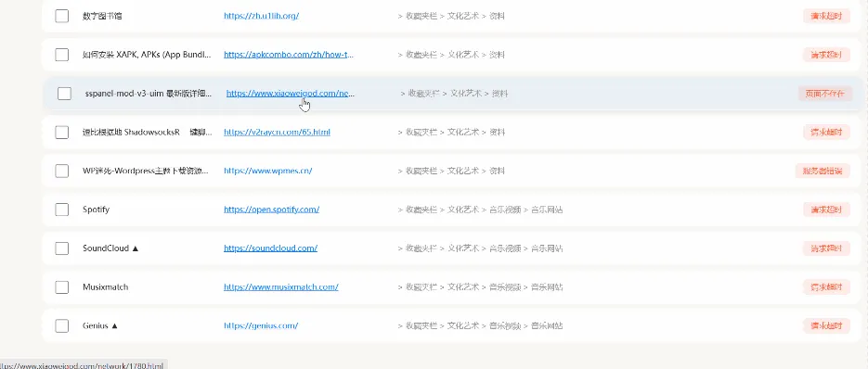Click the 服务器错误 status badge
Screen dimensions: 868x369
(823, 171)
